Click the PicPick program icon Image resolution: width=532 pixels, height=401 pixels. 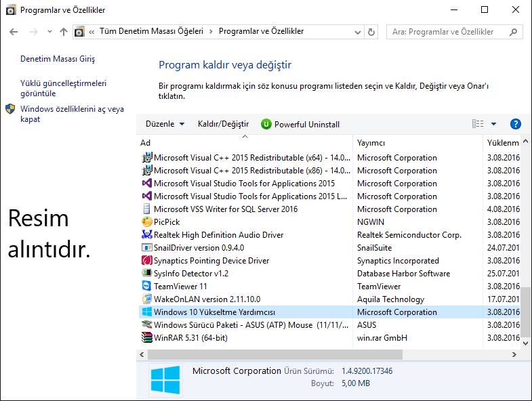[146, 222]
